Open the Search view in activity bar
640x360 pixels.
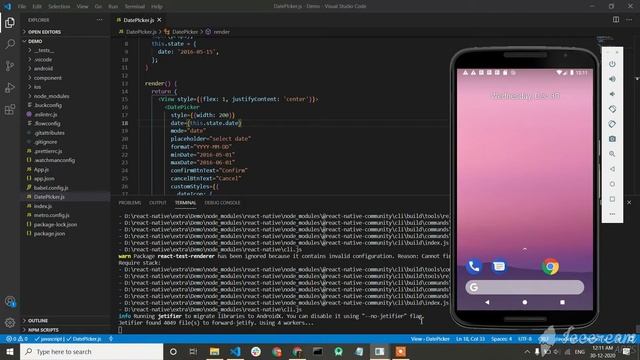pyautogui.click(x=10, y=44)
